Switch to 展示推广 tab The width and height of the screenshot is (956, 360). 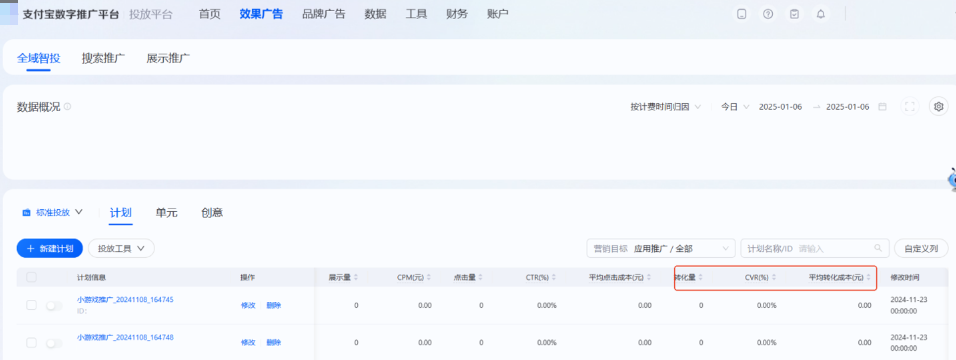pos(168,59)
